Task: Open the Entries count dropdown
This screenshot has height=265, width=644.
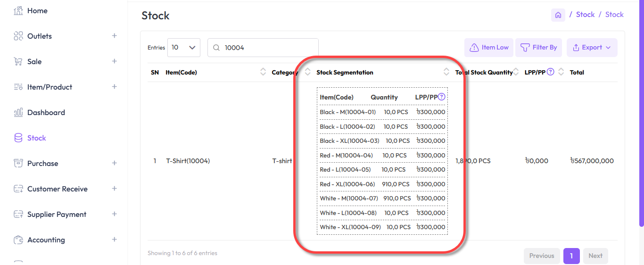Action: (184, 48)
